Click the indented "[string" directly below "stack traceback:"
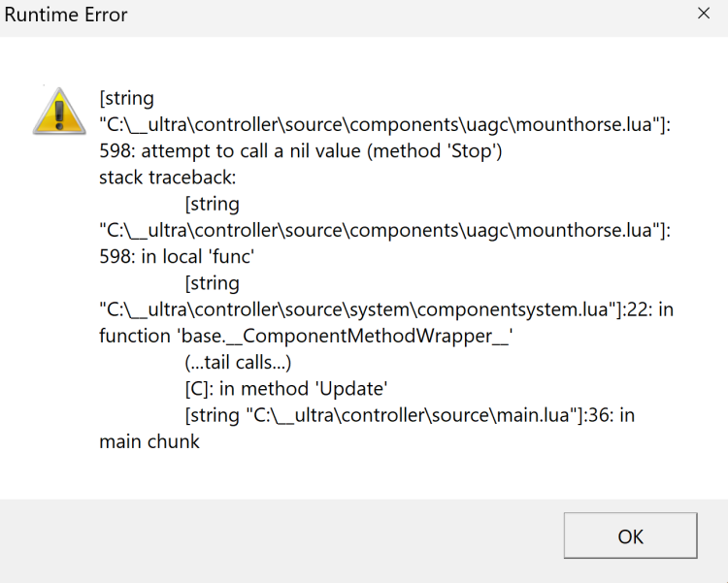 point(212,204)
